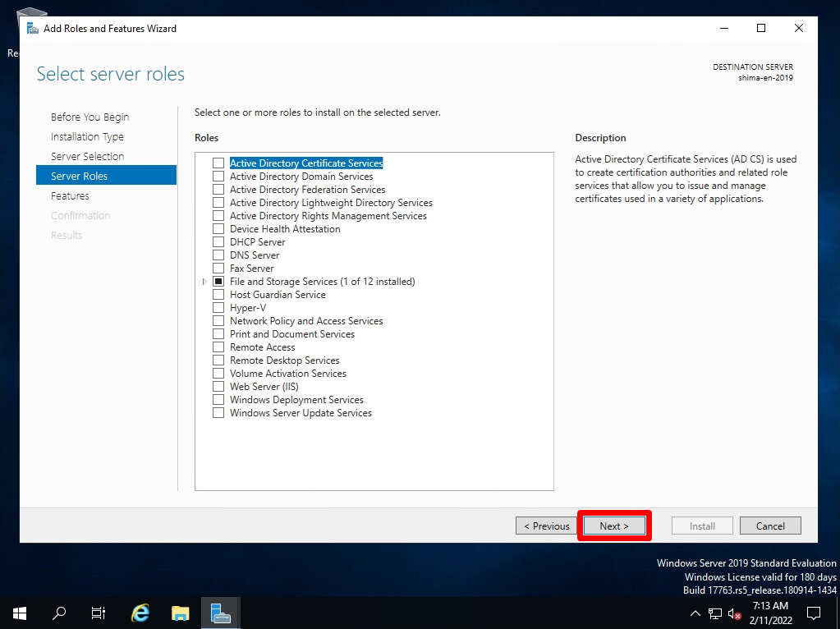Image resolution: width=840 pixels, height=629 pixels.
Task: Open network status tray icon
Action: pyautogui.click(x=714, y=613)
